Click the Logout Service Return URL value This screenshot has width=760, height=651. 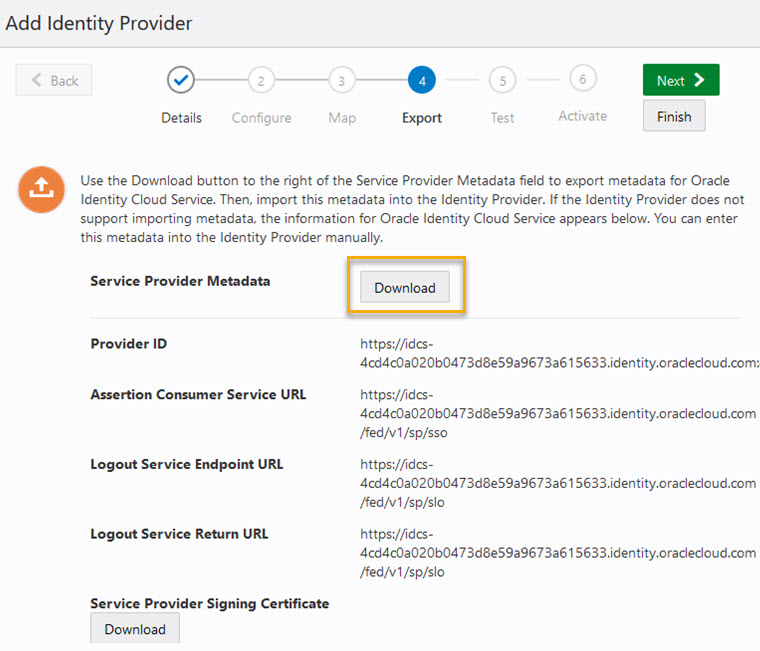coord(558,553)
